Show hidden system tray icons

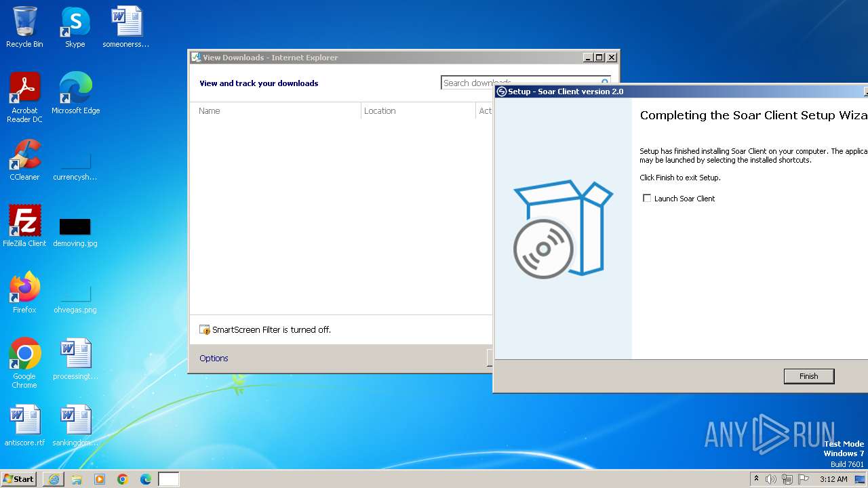click(756, 479)
